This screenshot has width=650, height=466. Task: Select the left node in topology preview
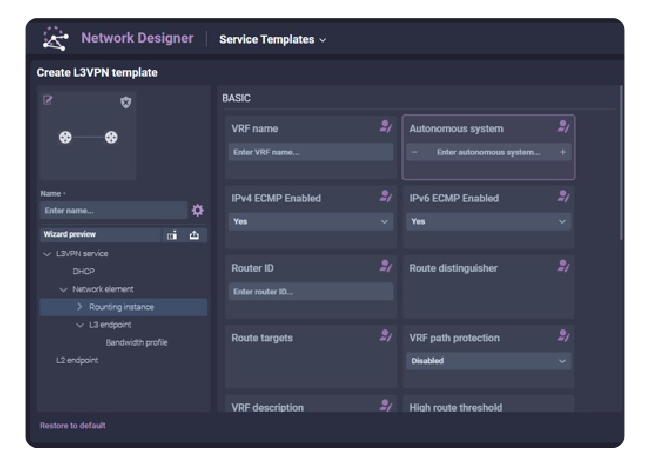coord(65,137)
